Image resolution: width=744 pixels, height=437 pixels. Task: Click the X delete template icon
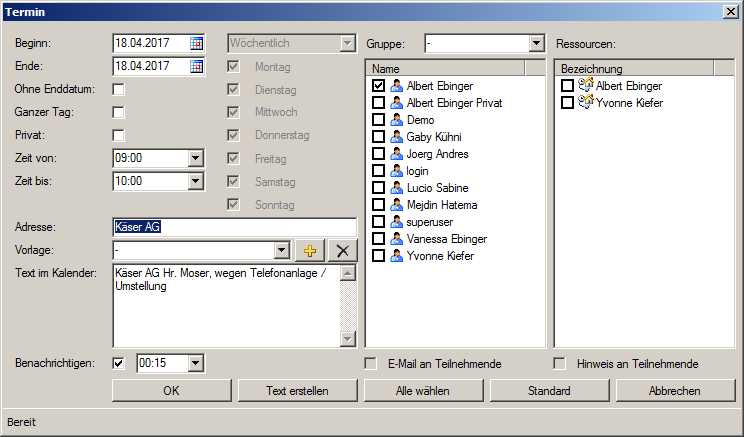click(x=343, y=251)
